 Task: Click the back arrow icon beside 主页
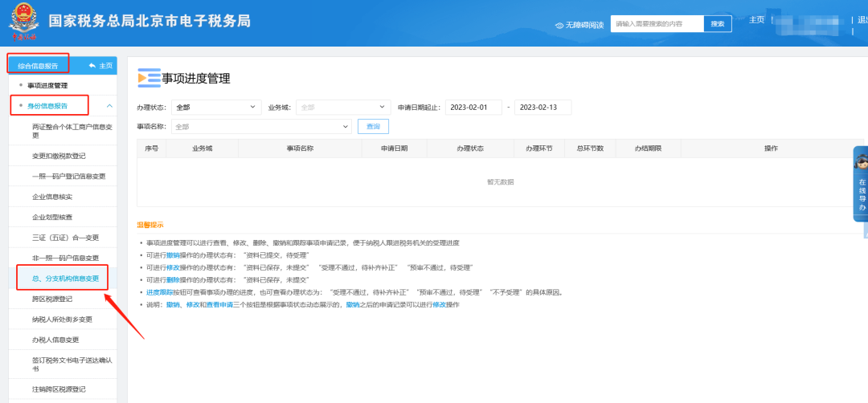[92, 66]
